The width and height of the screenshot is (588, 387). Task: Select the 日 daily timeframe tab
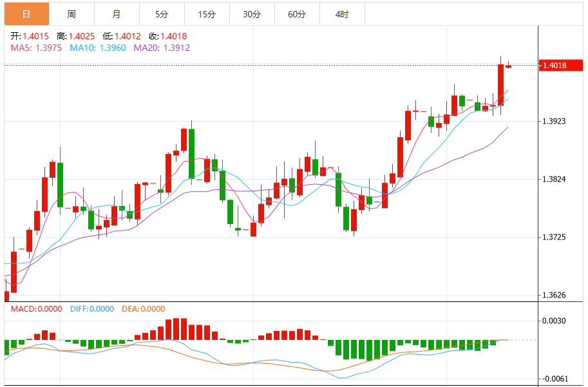[26, 14]
